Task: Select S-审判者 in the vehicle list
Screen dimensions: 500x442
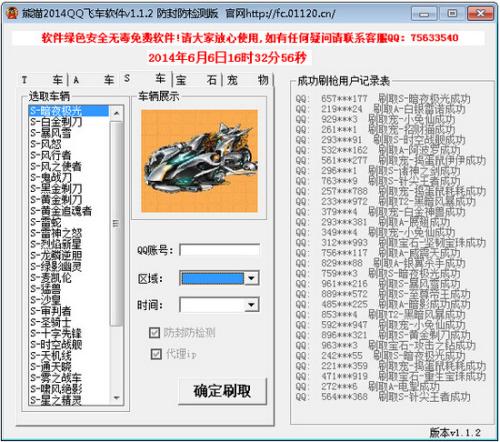Action: click(x=69, y=311)
